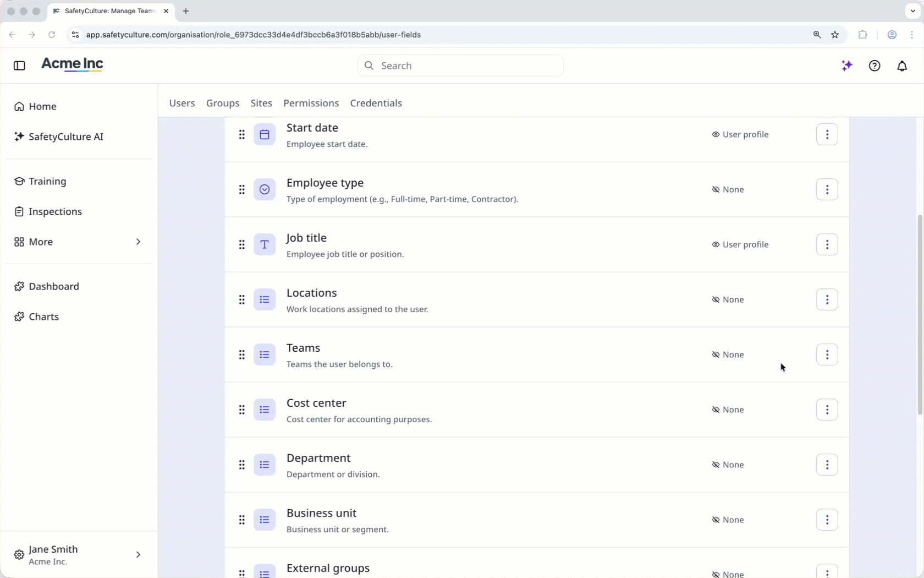Toggle Department None visibility
Viewport: 924px width, 578px height.
728,465
